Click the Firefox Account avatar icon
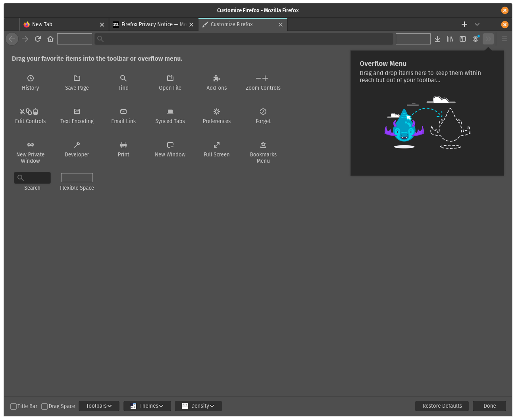Viewport: 516px width, 420px height. click(476, 39)
